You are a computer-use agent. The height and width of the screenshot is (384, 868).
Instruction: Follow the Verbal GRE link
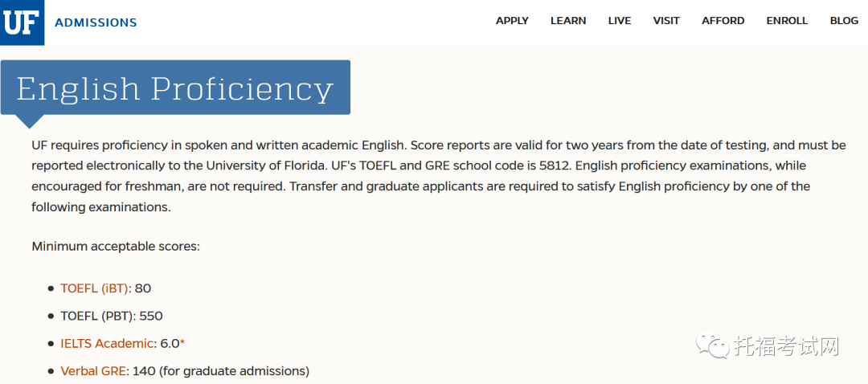click(x=93, y=370)
